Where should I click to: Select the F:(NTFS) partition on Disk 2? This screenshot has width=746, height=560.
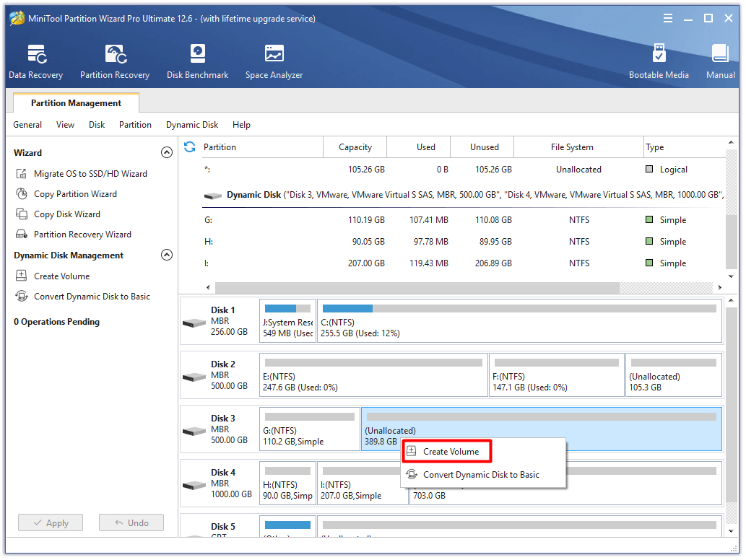[x=557, y=375]
